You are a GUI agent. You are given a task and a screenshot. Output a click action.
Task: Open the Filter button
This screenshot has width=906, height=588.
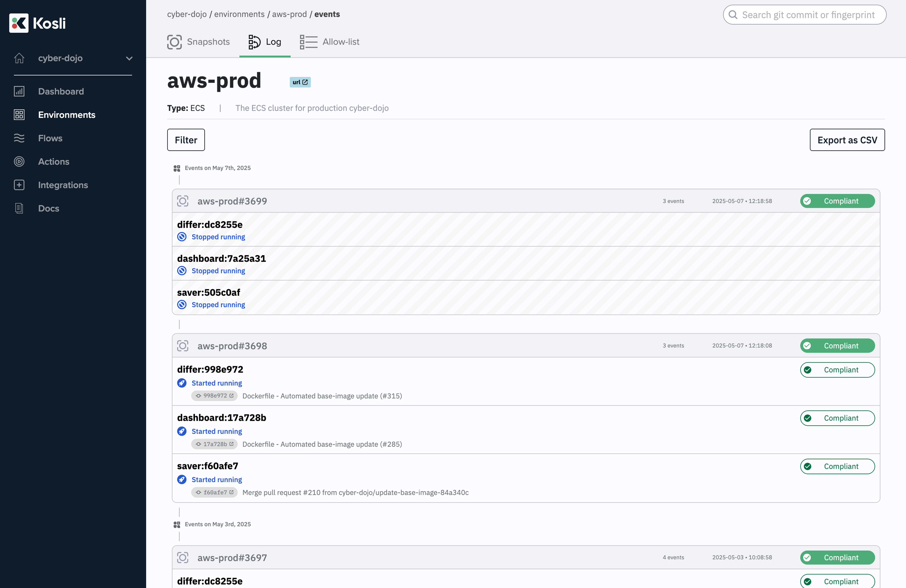(186, 140)
